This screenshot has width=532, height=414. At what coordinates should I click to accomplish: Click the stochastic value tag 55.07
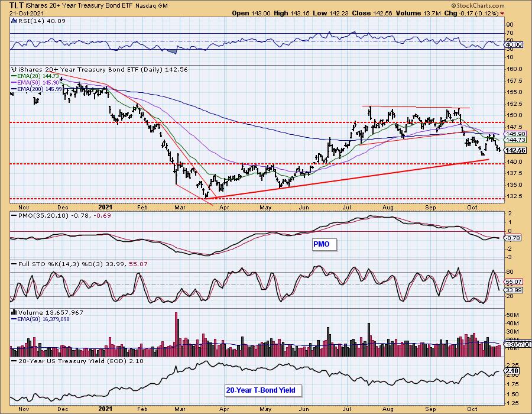[x=514, y=282]
